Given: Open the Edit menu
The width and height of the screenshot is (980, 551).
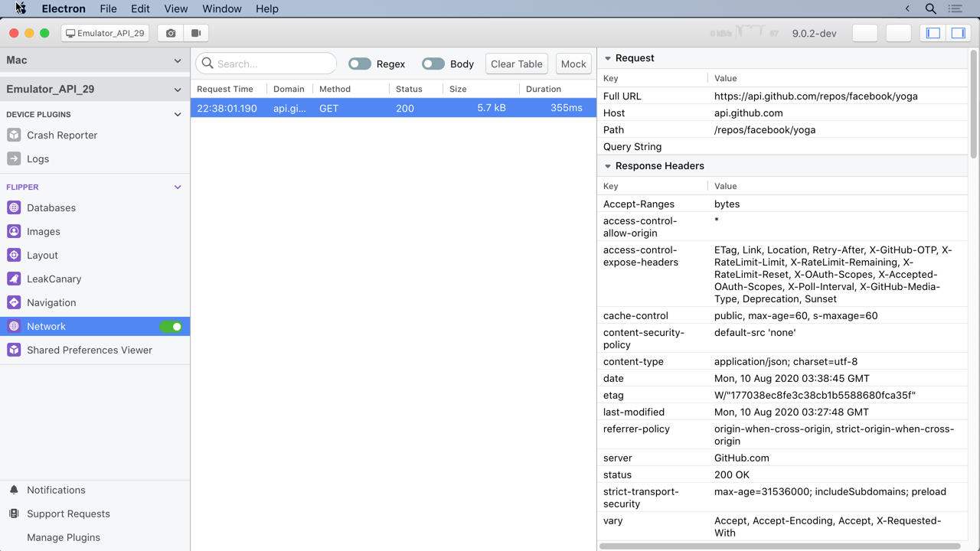Looking at the screenshot, I should pos(140,8).
